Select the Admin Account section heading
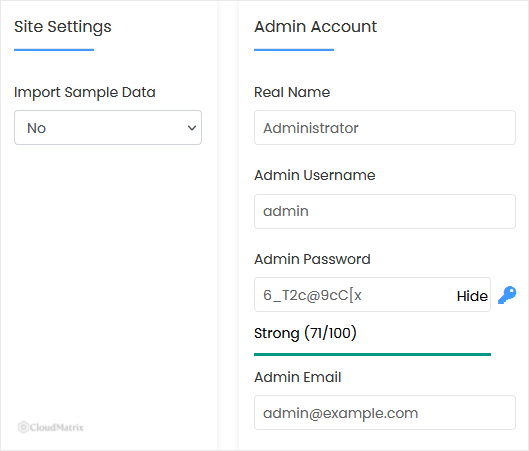Image resolution: width=529 pixels, height=451 pixels. pos(315,27)
